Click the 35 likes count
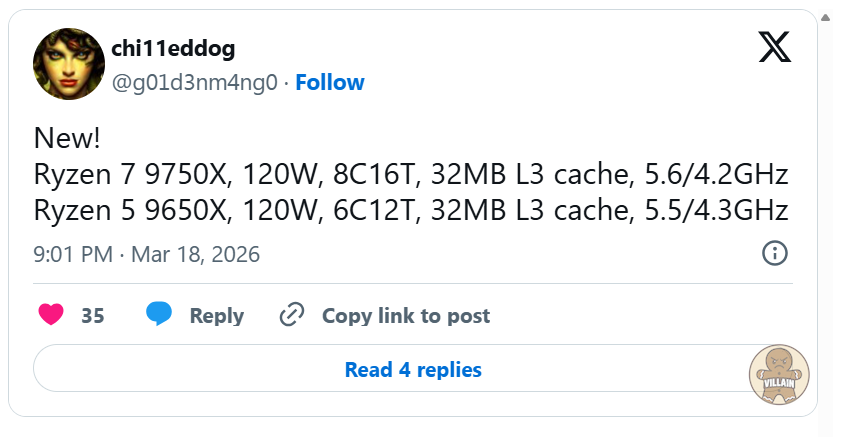The image size is (841, 437). coord(93,316)
